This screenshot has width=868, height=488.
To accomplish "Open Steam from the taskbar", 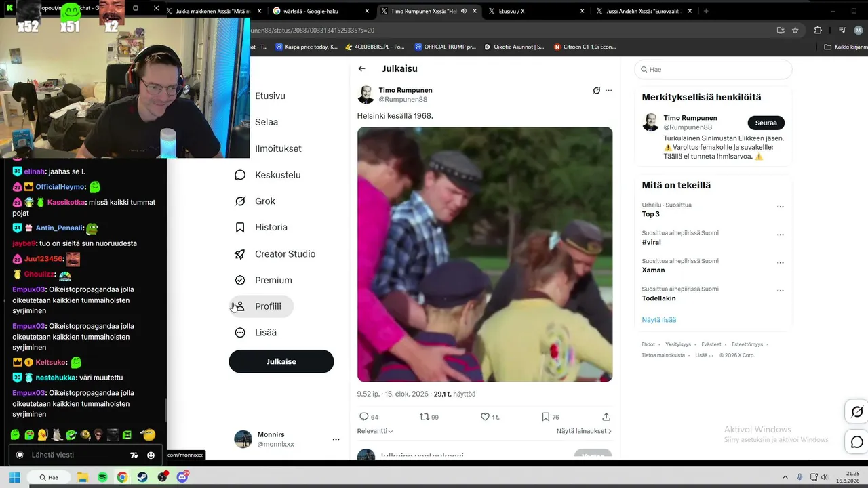I will click(x=142, y=477).
